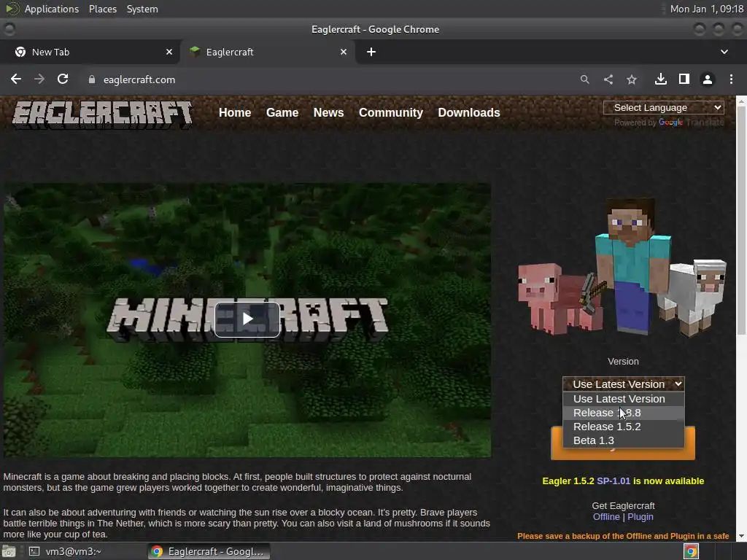Open Chrome downloads icon
Screen dimensions: 747x560
point(661,79)
